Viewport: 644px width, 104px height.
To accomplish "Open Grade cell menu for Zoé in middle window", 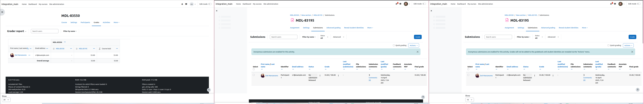I will (338, 75).
